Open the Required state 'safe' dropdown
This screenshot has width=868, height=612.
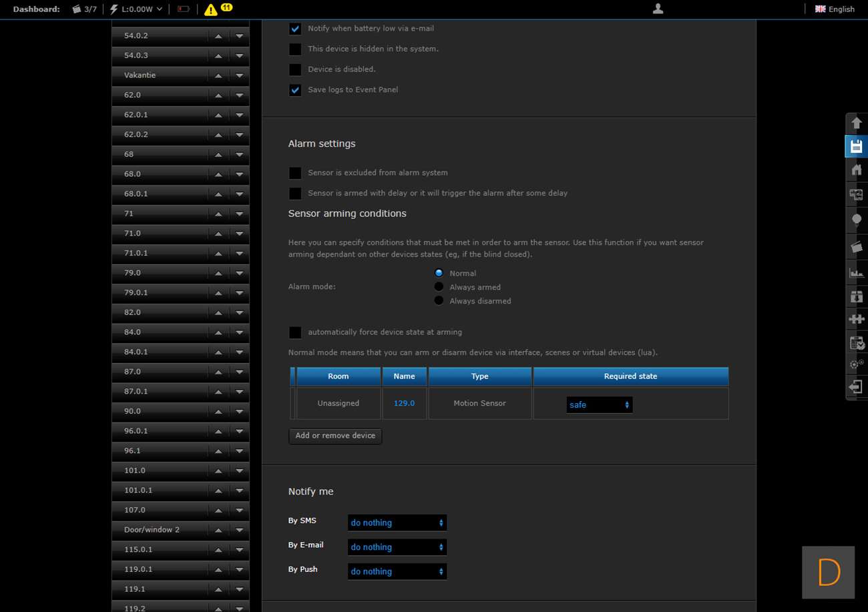[599, 405]
